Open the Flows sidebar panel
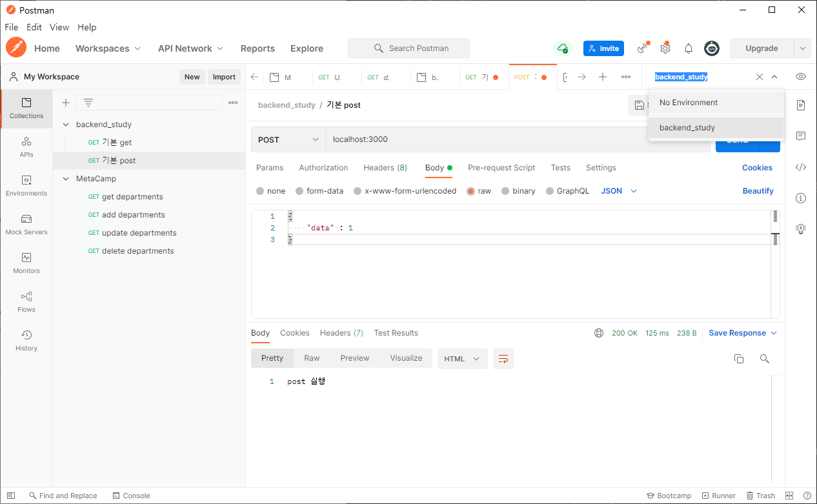Image resolution: width=817 pixels, height=504 pixels. point(26,302)
